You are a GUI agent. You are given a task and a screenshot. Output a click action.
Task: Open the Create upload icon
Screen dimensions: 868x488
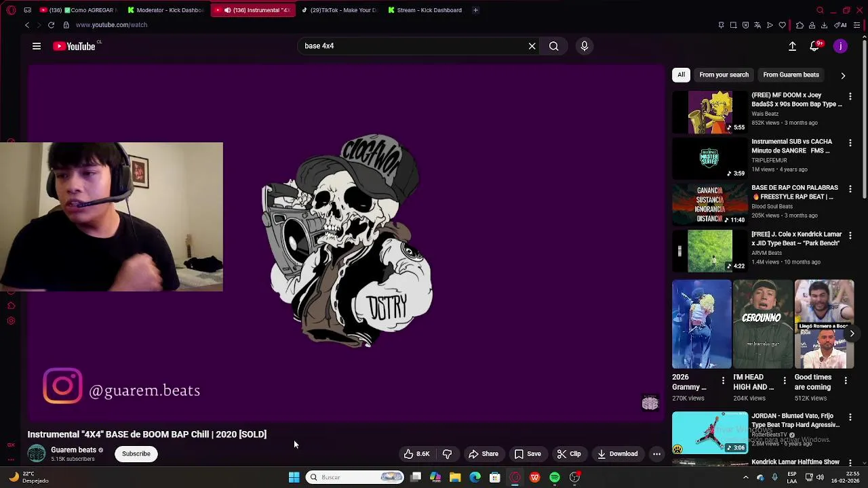click(x=792, y=46)
